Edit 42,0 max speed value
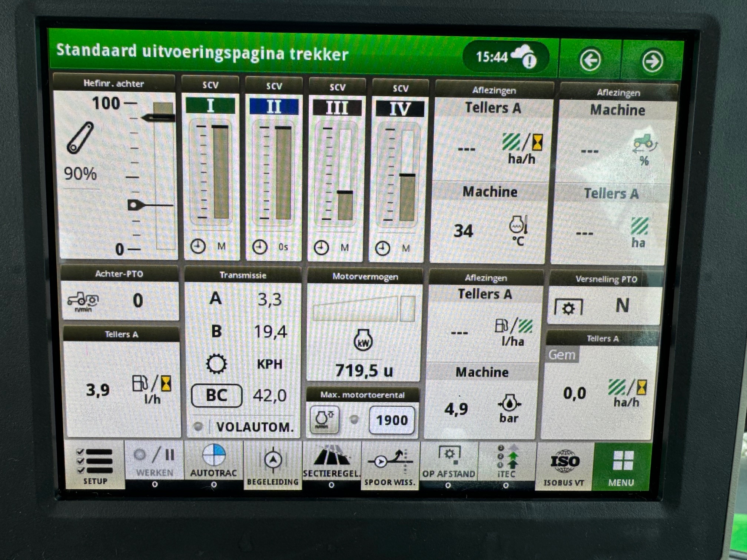The height and width of the screenshot is (560, 747). click(270, 396)
